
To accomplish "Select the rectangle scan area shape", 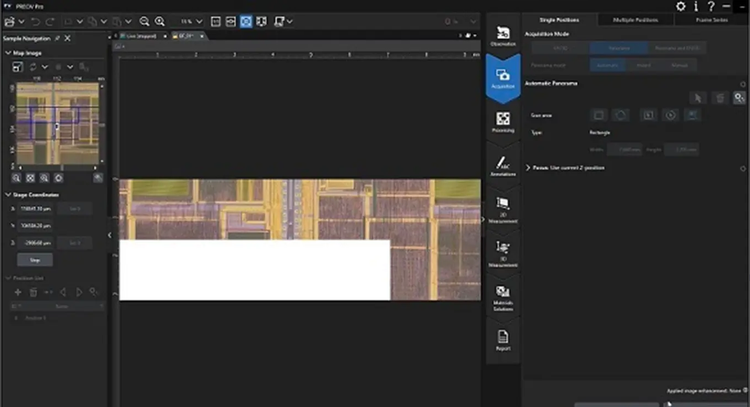I will point(598,116).
